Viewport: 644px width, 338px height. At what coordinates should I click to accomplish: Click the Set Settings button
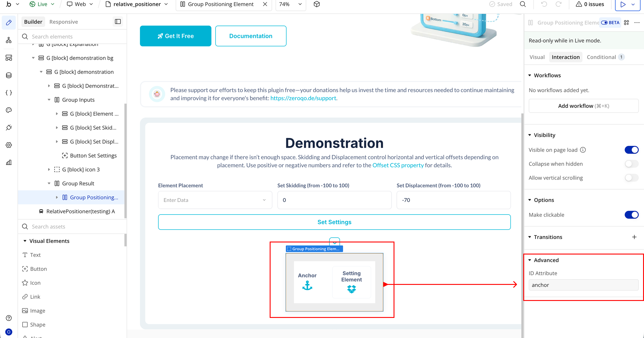pos(334,222)
